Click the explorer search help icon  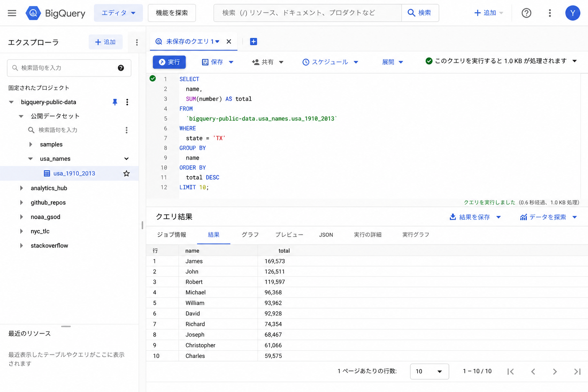tap(121, 68)
